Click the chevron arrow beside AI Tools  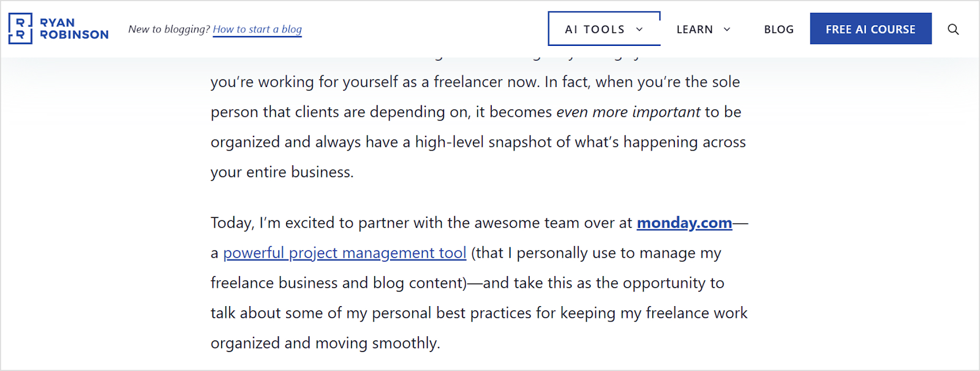click(x=639, y=29)
